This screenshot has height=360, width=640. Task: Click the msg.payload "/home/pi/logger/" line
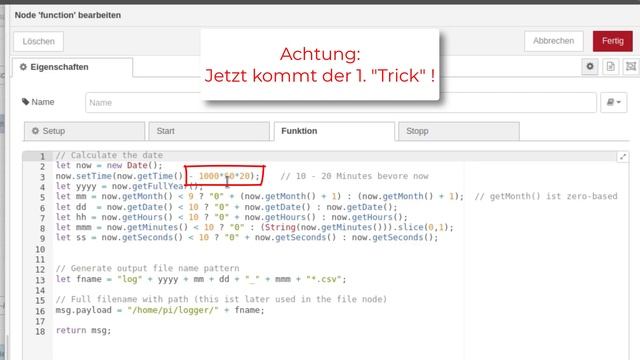pyautogui.click(x=160, y=310)
